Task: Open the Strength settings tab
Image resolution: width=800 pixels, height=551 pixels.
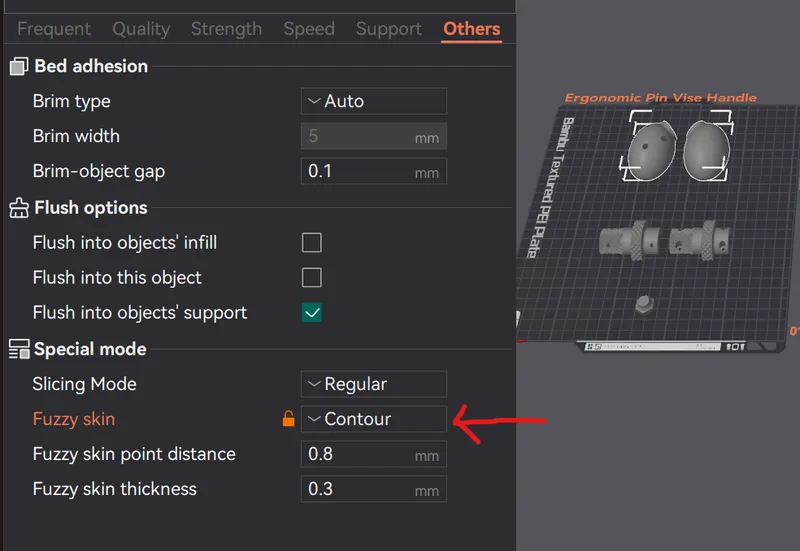Action: point(226,29)
